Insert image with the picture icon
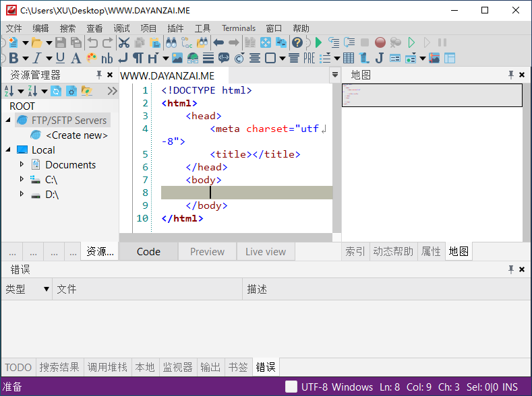The image size is (532, 396). 177,59
